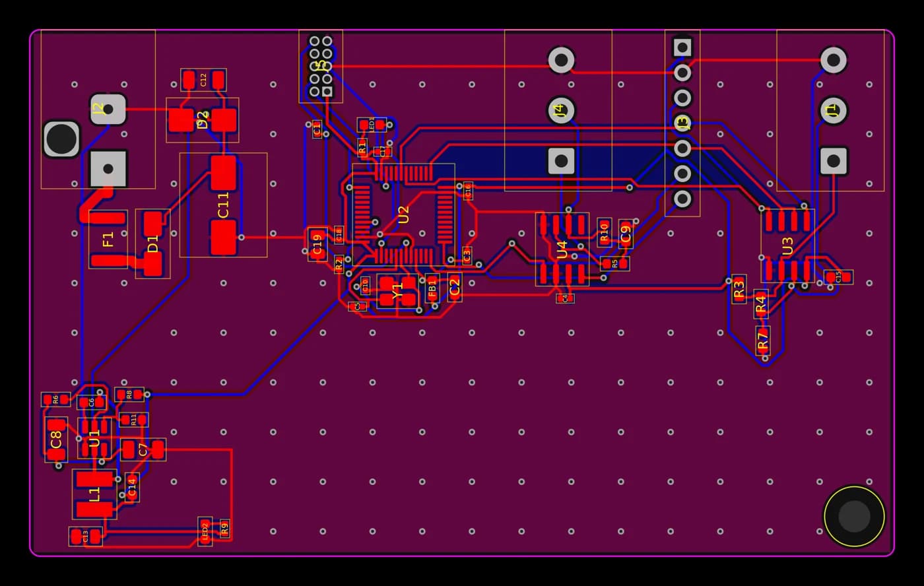Select resistor R4
This screenshot has height=586, width=924.
[761, 304]
